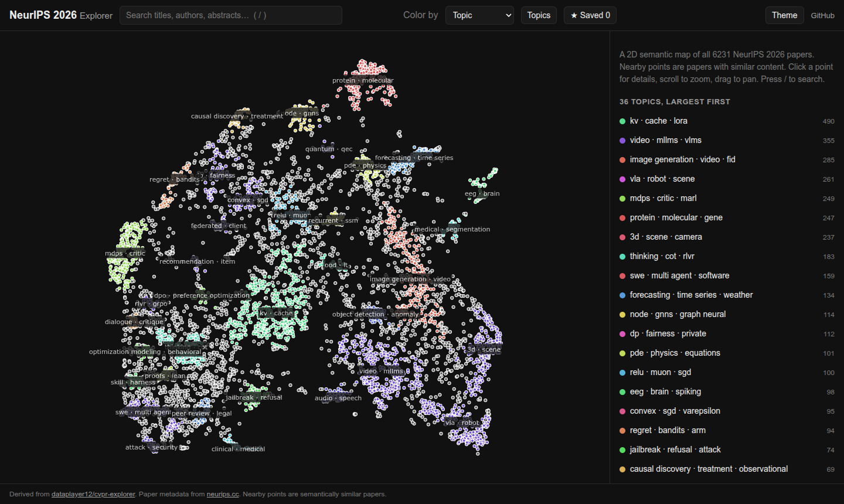Open the GitHub link
844x504 pixels.
click(822, 16)
